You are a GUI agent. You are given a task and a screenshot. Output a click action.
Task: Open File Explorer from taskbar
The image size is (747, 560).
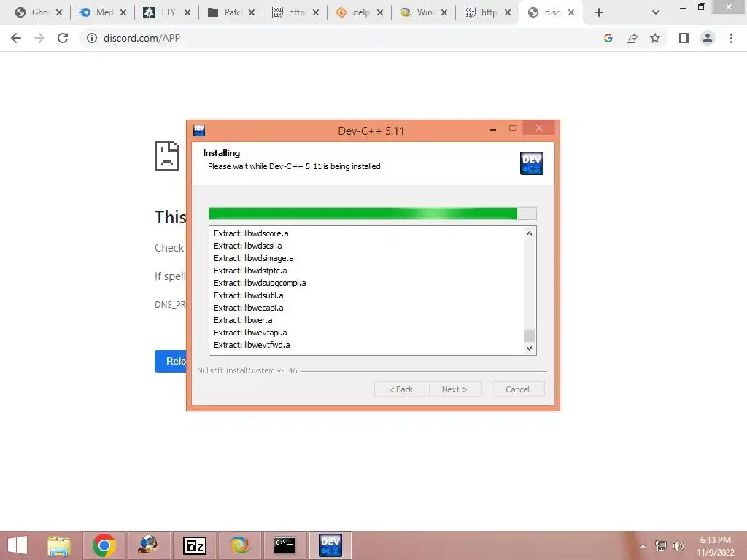point(58,545)
